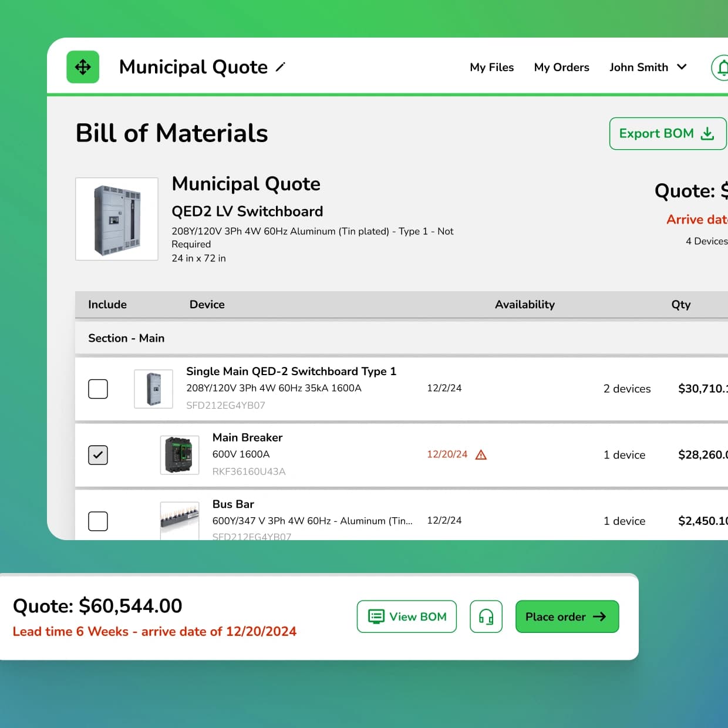This screenshot has height=728, width=728.
Task: Click the $28,260 price of Main Breaker
Action: pos(703,455)
